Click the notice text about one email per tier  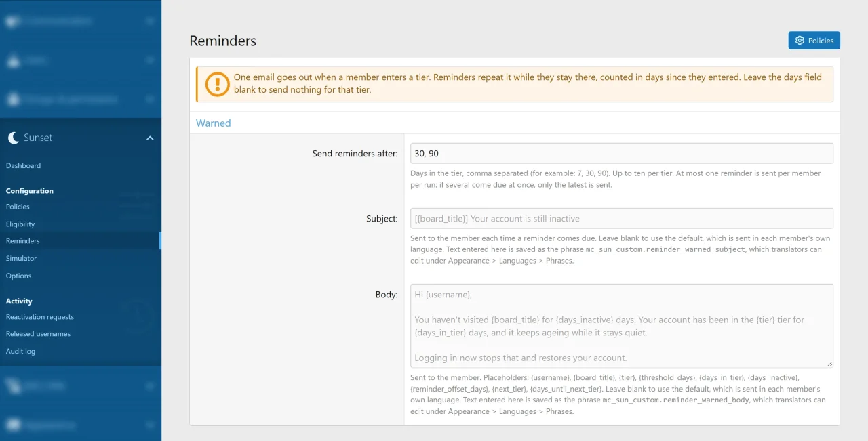(529, 83)
